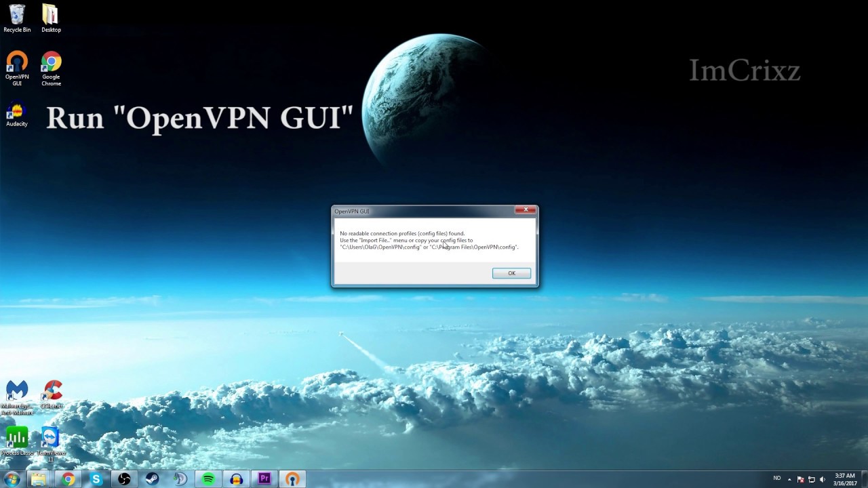Select the Audacity desktop shortcut
868x488 pixels.
click(17, 115)
